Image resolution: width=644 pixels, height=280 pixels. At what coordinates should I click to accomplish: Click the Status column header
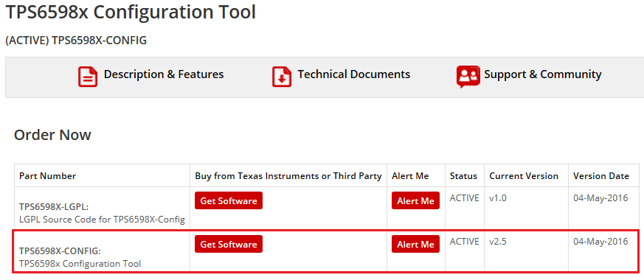point(463,176)
